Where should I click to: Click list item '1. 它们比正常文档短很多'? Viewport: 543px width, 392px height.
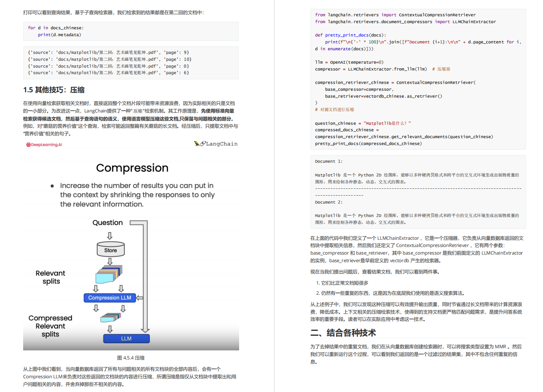click(x=342, y=283)
